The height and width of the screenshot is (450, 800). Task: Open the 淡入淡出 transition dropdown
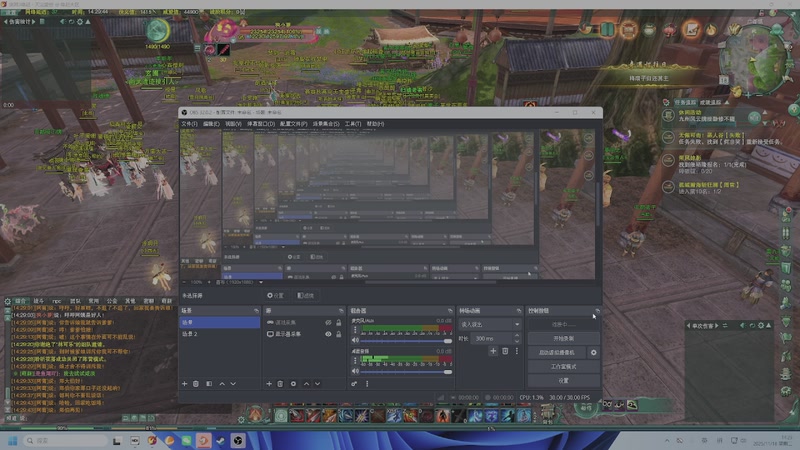pos(490,324)
